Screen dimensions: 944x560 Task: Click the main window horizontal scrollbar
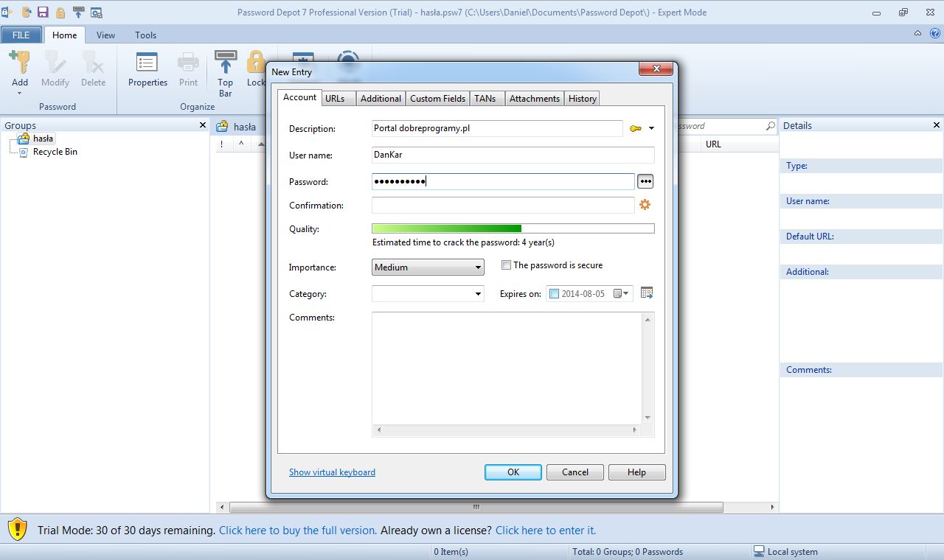(x=476, y=507)
